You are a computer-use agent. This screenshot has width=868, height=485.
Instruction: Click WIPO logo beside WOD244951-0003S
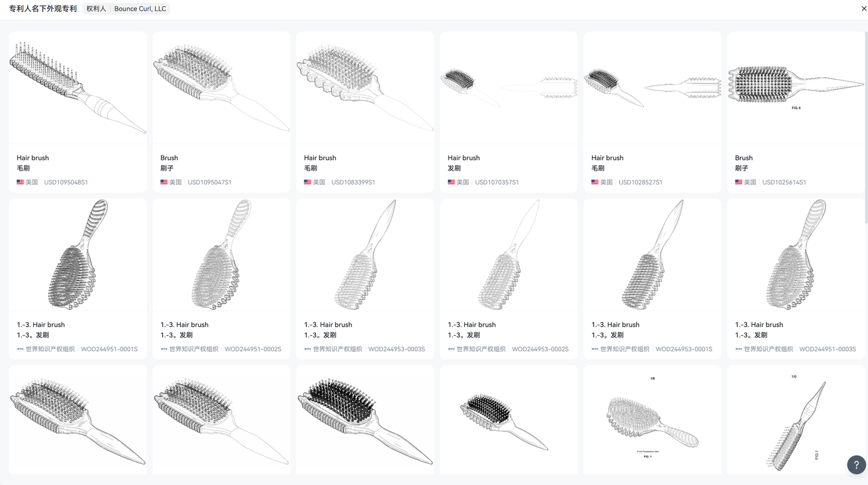(x=739, y=349)
